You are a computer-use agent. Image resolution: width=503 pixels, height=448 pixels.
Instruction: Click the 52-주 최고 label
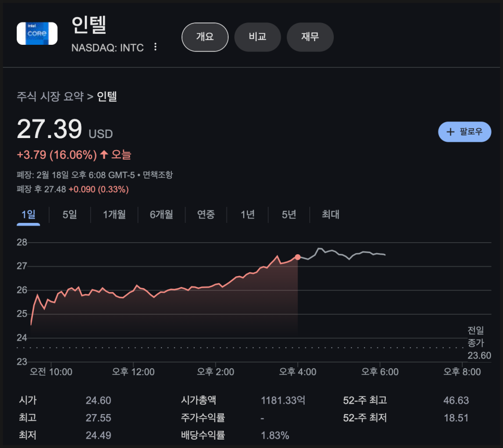click(364, 401)
